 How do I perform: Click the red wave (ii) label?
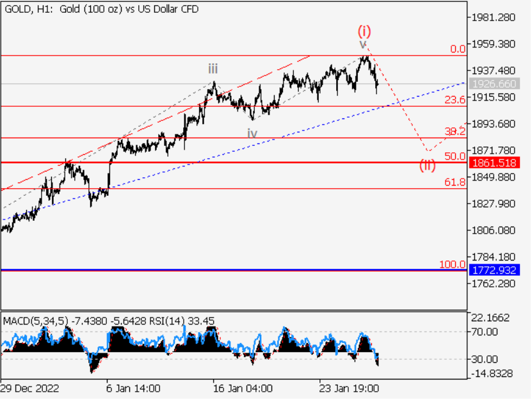click(427, 166)
